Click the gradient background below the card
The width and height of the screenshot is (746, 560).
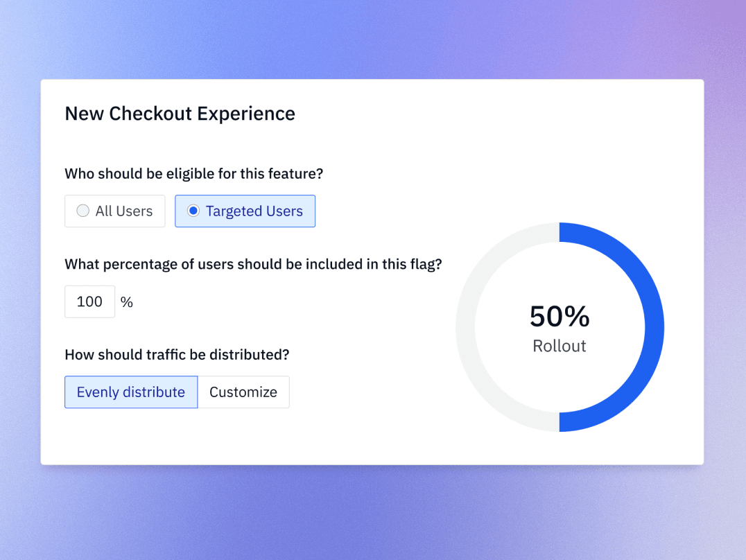click(x=373, y=513)
